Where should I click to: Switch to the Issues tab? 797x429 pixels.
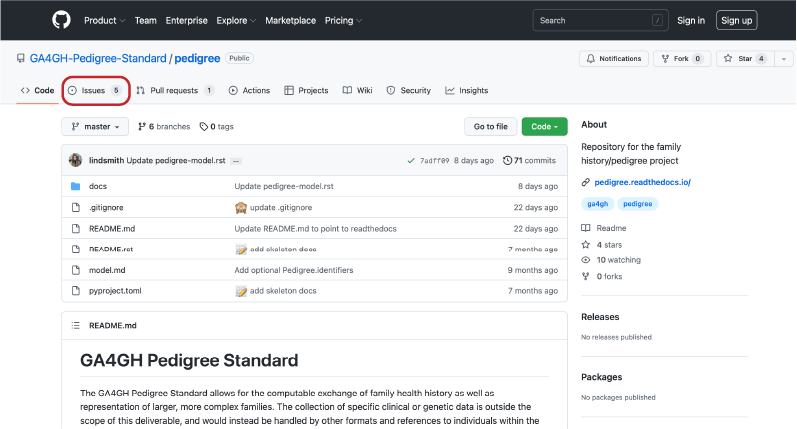95,90
